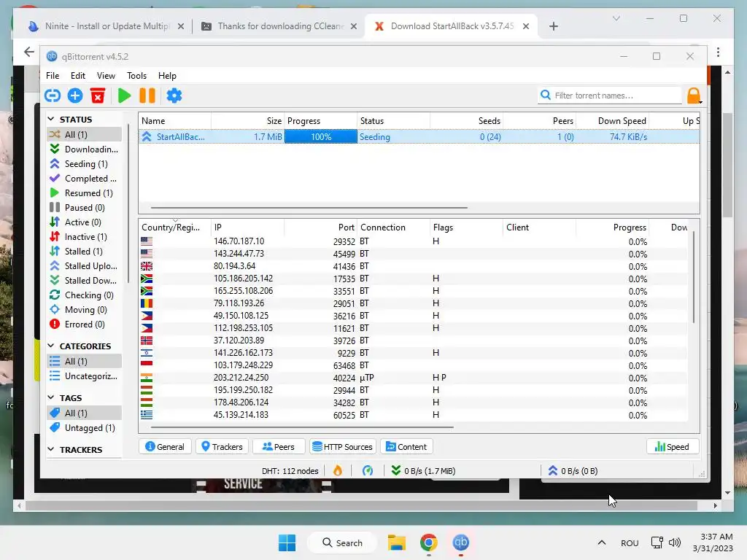Select peer row with IP 203.212.24.250

pyautogui.click(x=414, y=378)
